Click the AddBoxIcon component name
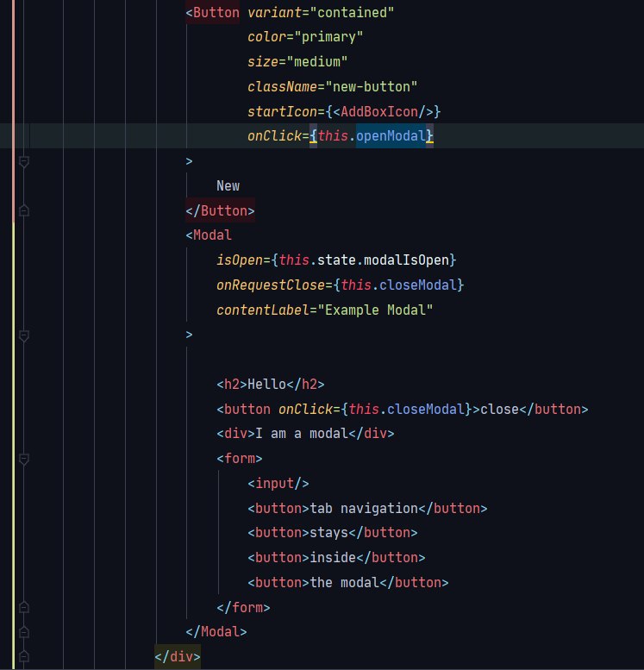 tap(379, 111)
